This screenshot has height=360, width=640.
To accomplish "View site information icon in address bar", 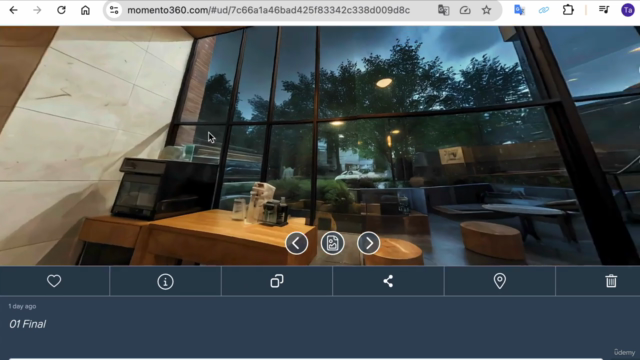I will tap(114, 10).
